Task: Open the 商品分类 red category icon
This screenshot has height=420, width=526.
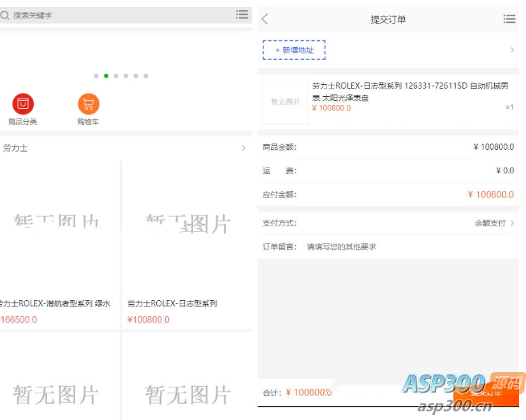Action: coord(23,104)
